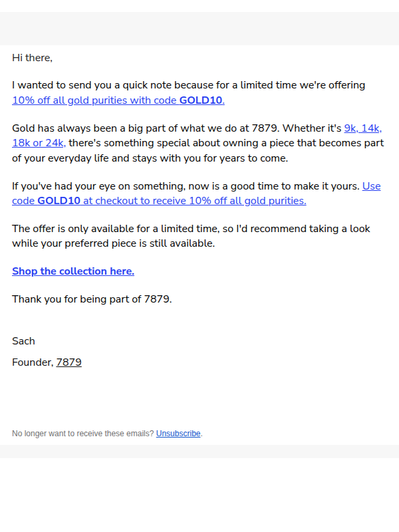
Task: Follow the '9k, 14k,' gold purity link
Action: [x=362, y=128]
